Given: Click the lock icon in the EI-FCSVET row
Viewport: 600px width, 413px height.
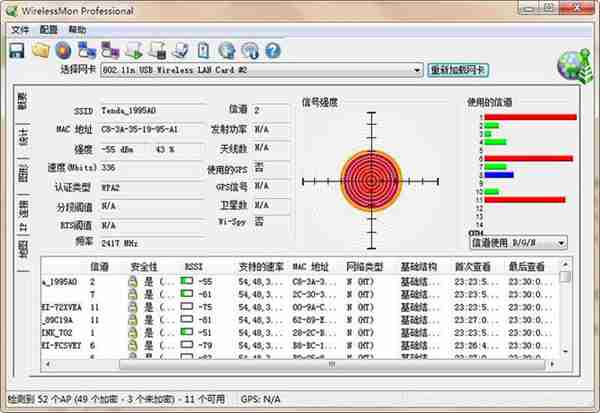Looking at the screenshot, I should 132,345.
